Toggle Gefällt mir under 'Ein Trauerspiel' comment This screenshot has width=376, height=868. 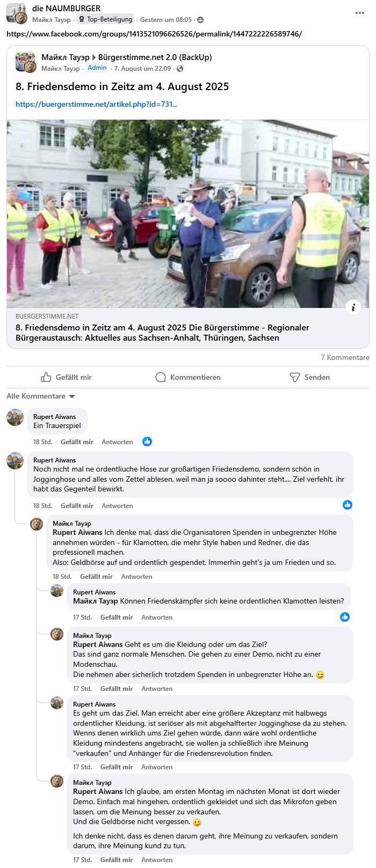click(77, 442)
